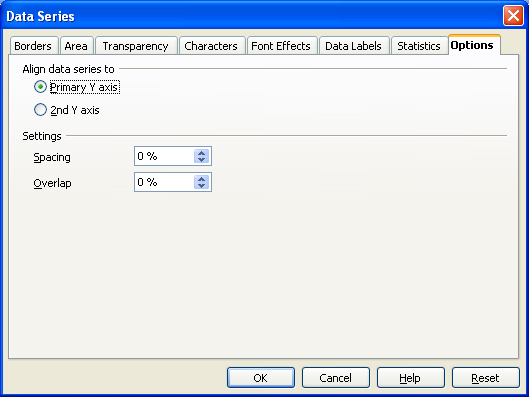This screenshot has width=529, height=397.
Task: Go to the Characters tab
Action: pyautogui.click(x=211, y=46)
